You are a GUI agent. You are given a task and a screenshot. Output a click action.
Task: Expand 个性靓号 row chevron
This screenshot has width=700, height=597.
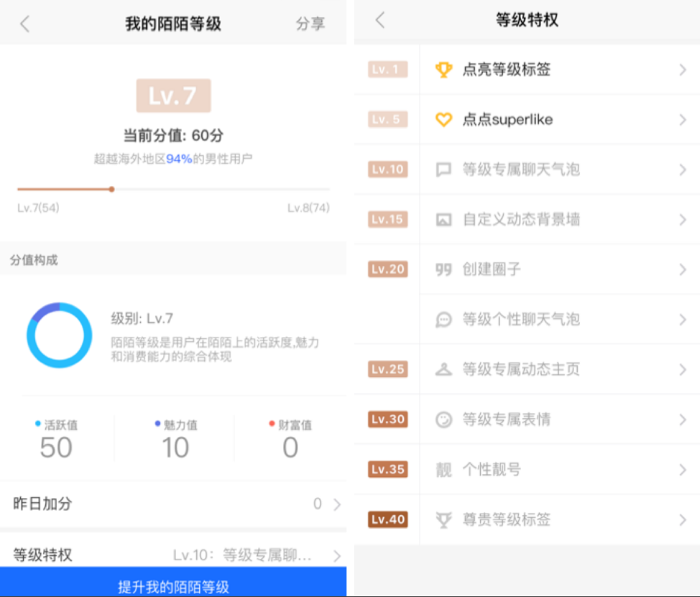[682, 469]
